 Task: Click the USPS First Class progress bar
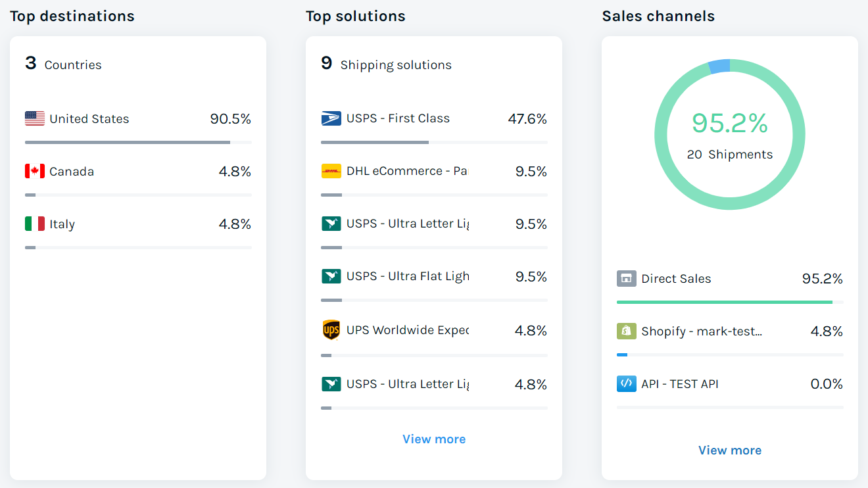[x=374, y=142]
